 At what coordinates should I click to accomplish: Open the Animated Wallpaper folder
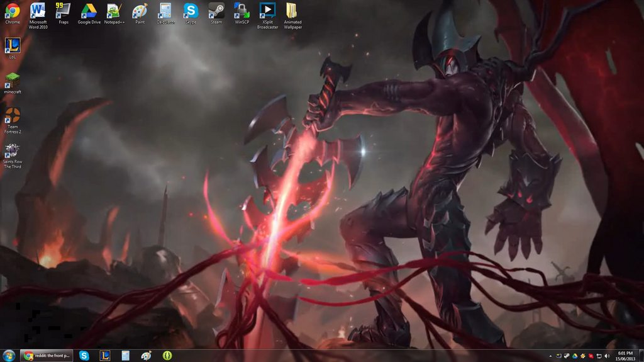tap(292, 11)
